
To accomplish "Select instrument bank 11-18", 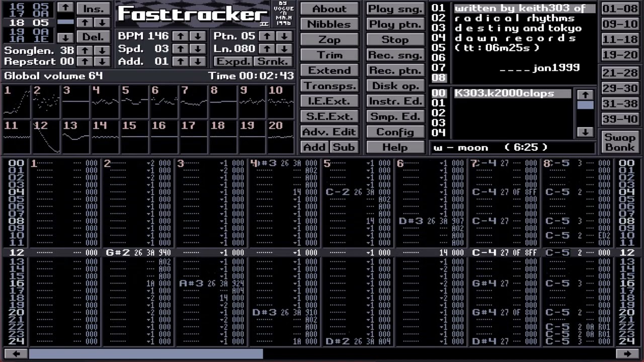I will click(x=620, y=39).
